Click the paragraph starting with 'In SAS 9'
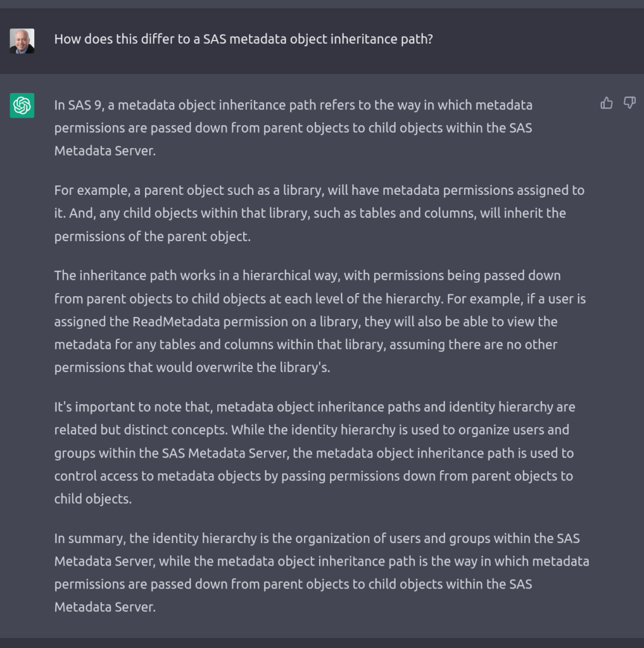 click(x=293, y=128)
